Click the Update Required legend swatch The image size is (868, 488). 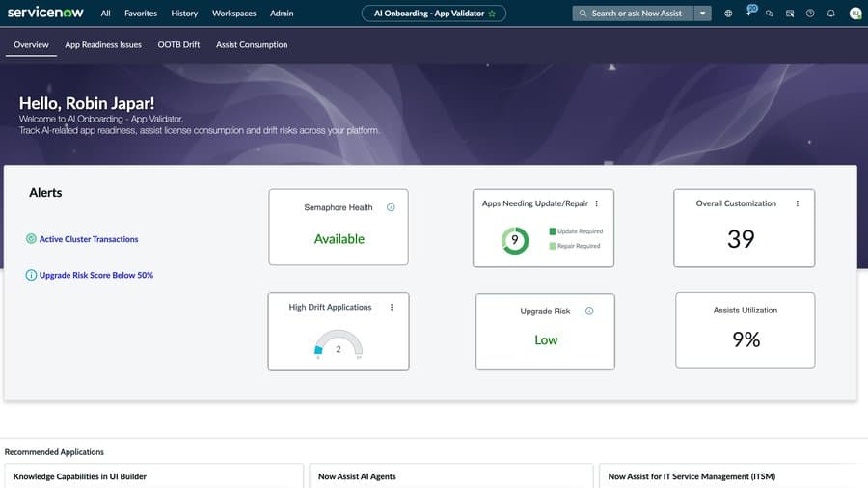tap(552, 231)
